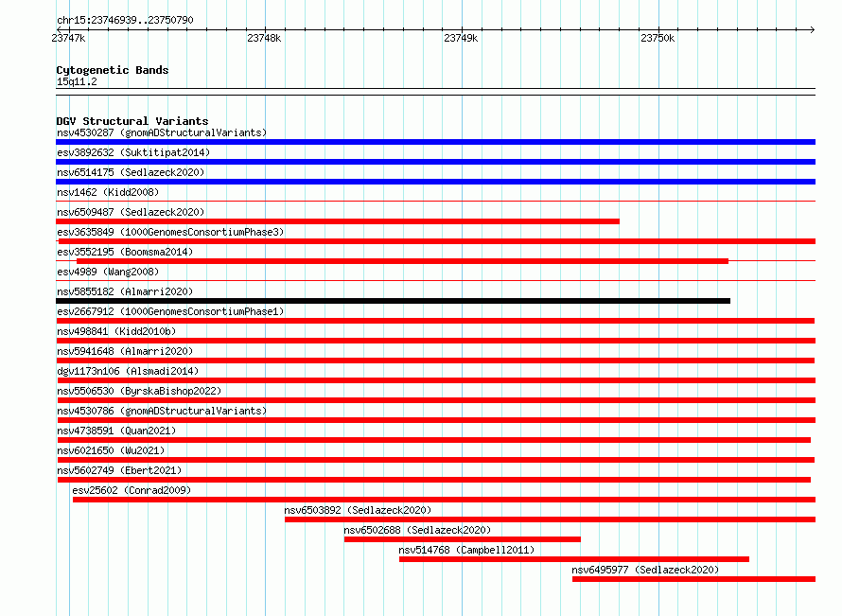The image size is (842, 616).
Task: Click esv25602 (Conrad2009) label
Action: pos(132,490)
